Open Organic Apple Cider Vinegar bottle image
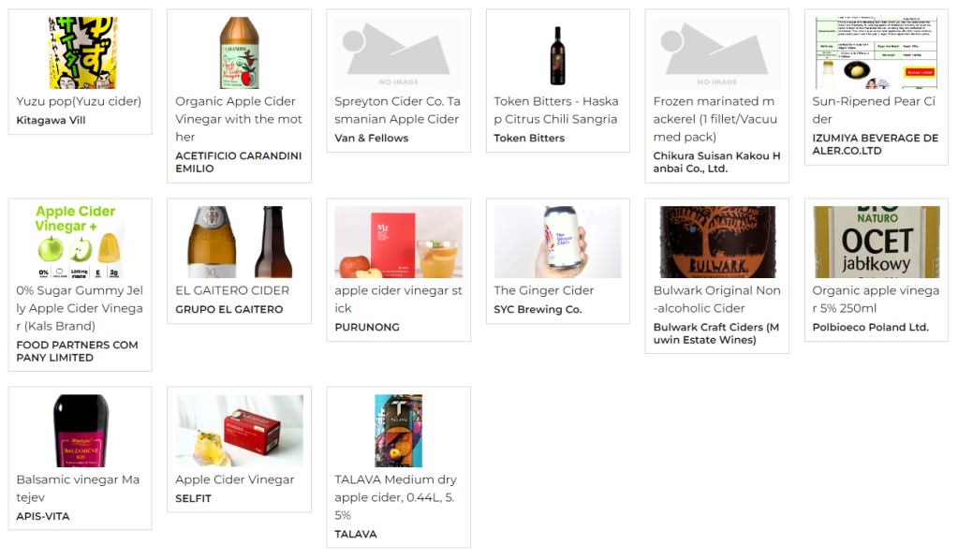This screenshot has height=560, width=958. tap(240, 53)
